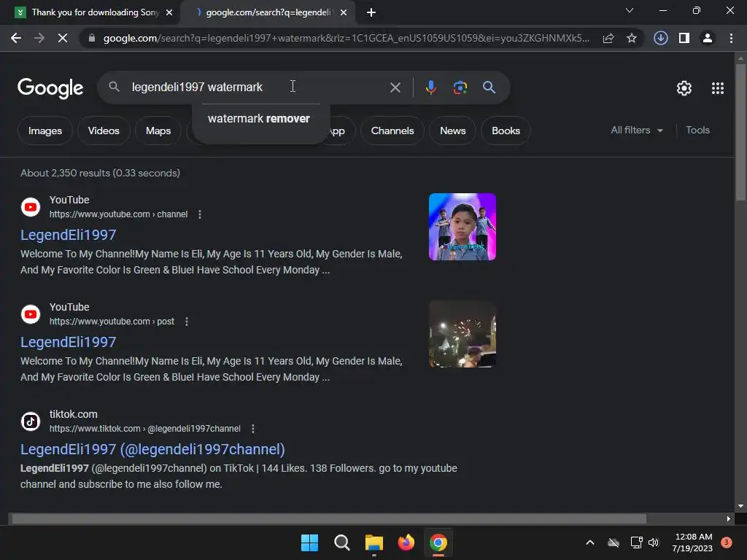Open first LegendEli1997 YouTube channel result
This screenshot has height=560, width=747.
tap(68, 235)
